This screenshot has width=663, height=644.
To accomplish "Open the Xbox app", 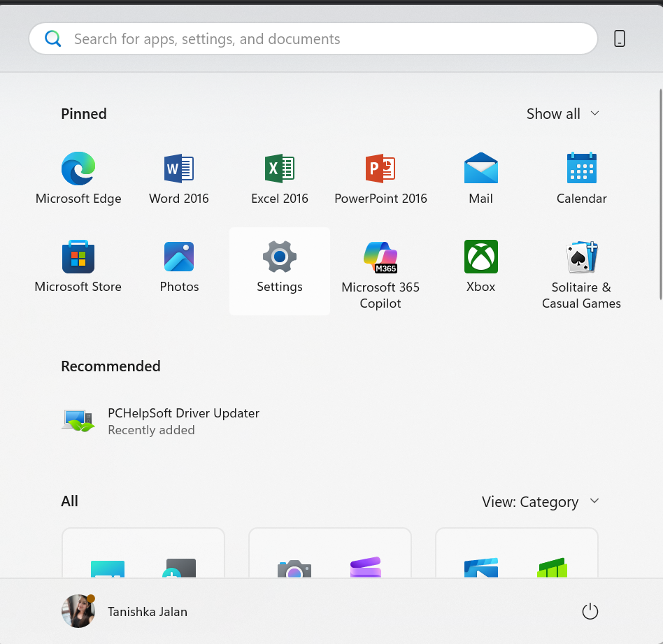I will pos(480,267).
